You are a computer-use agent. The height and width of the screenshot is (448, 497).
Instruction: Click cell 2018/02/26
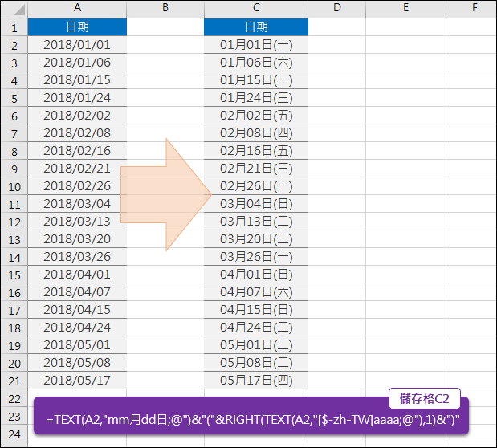point(77,185)
